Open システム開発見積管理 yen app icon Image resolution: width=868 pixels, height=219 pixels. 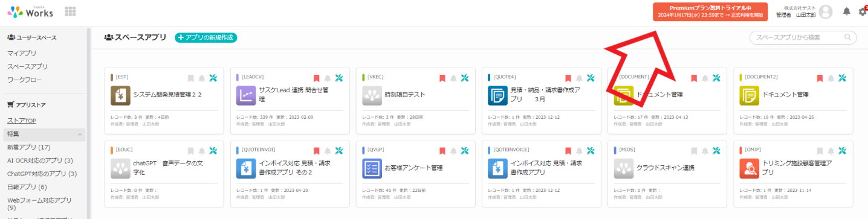(x=120, y=95)
